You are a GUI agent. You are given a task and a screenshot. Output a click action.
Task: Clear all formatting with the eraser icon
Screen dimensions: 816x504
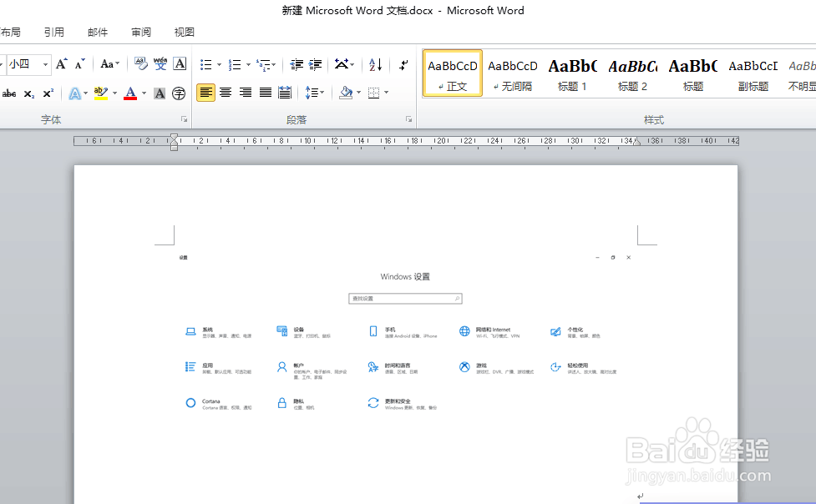[x=140, y=64]
